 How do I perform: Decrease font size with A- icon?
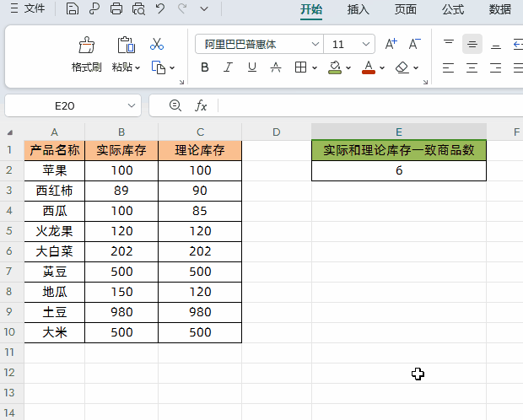click(x=414, y=44)
